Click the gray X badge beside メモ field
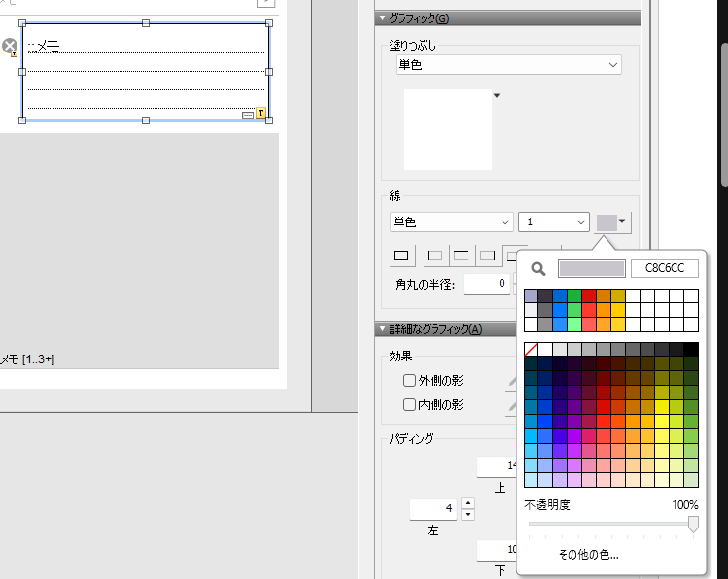 click(10, 46)
